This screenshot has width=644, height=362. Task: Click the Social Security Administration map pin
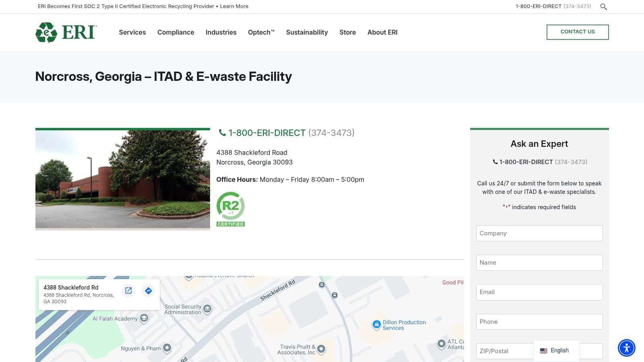(x=207, y=309)
